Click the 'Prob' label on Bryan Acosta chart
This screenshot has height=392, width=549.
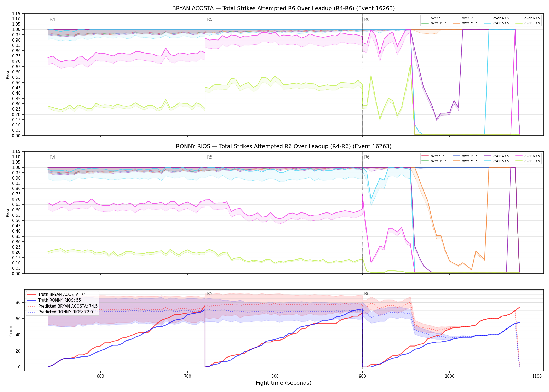tap(8, 75)
